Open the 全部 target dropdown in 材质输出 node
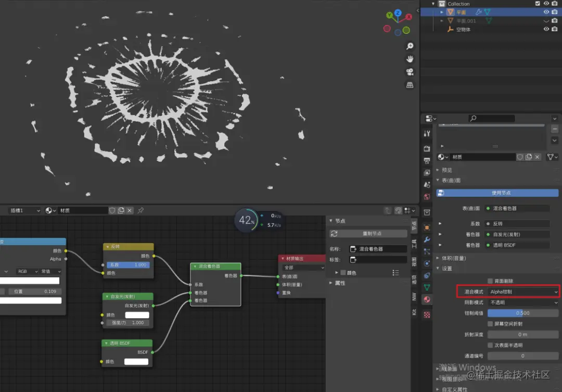562x392 pixels. pos(303,268)
